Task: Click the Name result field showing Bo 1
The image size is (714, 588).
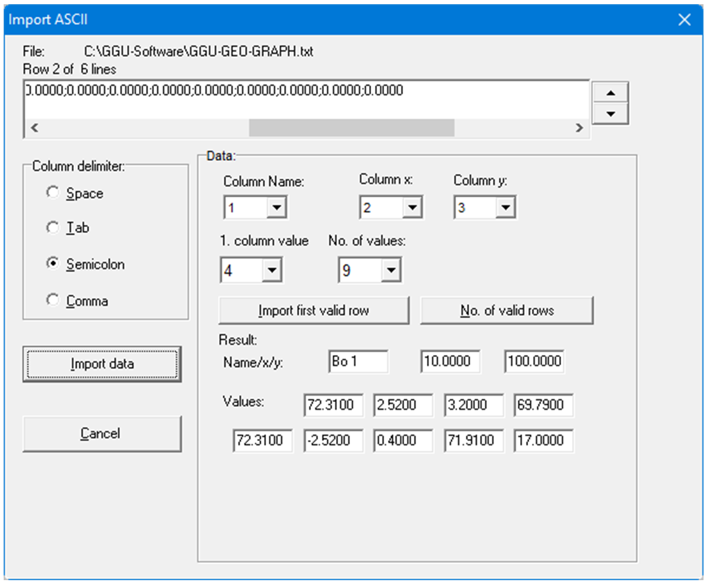Action: 358,361
